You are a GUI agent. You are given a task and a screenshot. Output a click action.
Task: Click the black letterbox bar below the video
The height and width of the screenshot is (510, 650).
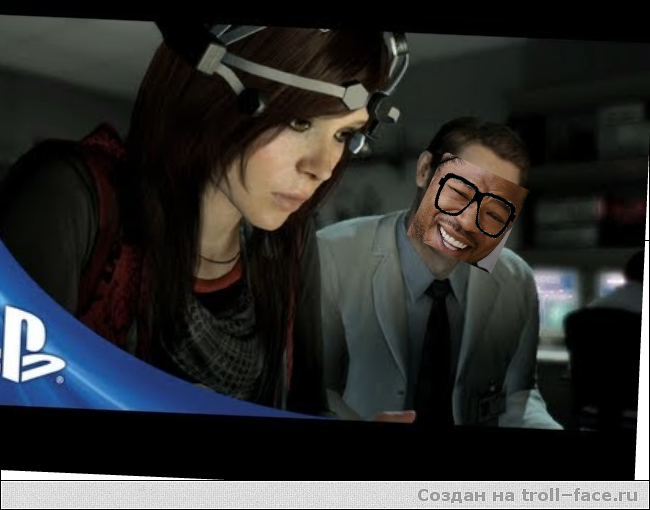300,448
